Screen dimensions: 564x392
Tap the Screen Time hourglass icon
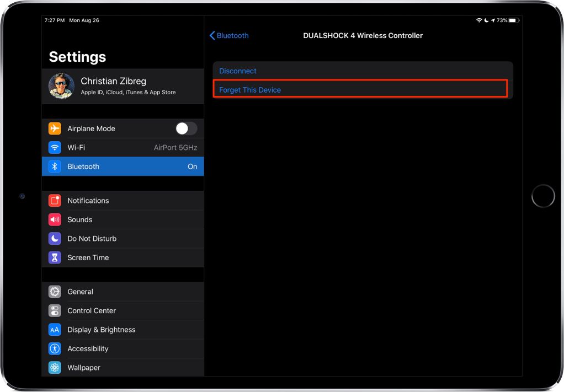coord(55,257)
